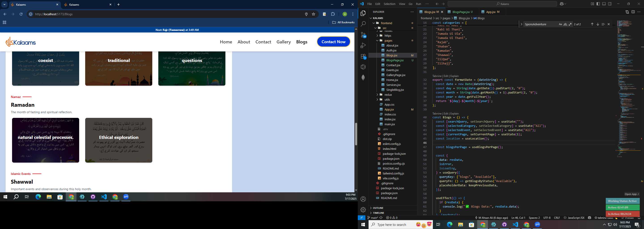Image resolution: width=644 pixels, height=229 pixels.
Task: Open All Bookmarks folder in Chrome
Action: point(343,22)
